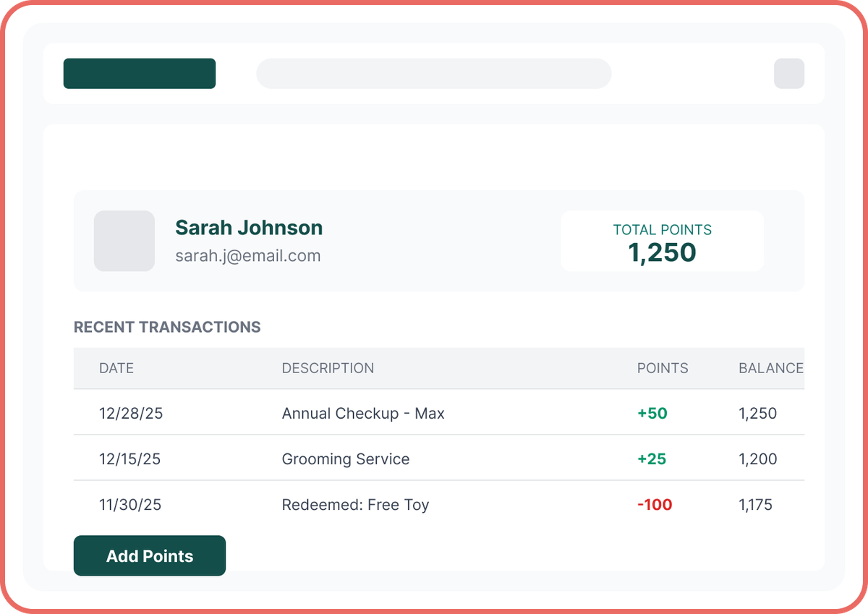The width and height of the screenshot is (868, 614).
Task: Click the Recent Transactions heading
Action: point(167,327)
